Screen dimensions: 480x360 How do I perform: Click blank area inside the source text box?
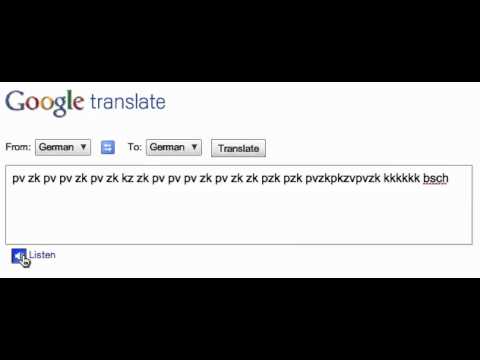(x=239, y=217)
